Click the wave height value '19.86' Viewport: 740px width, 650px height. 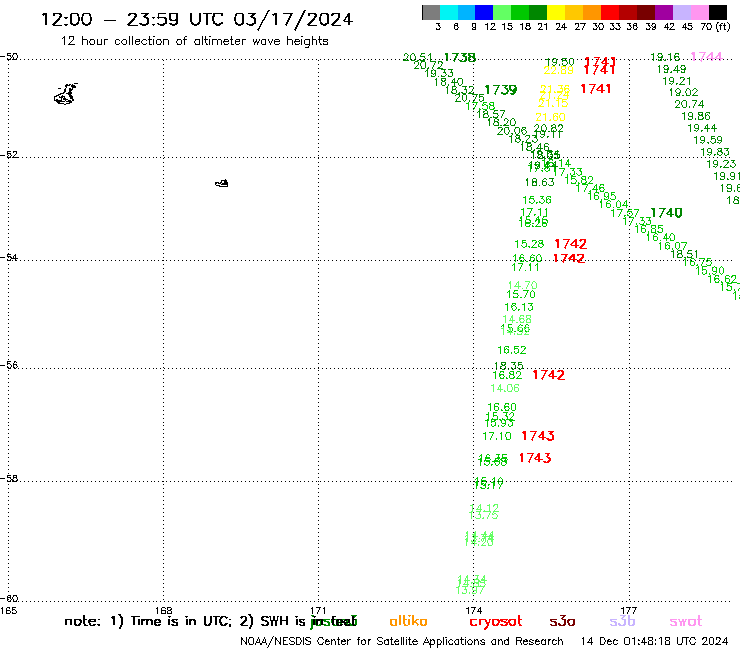(x=696, y=116)
